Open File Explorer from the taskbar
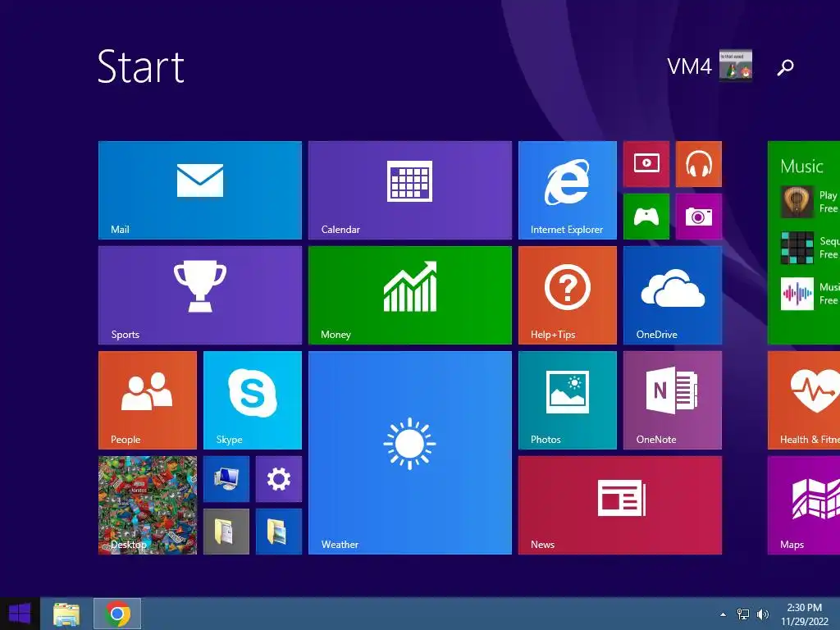The width and height of the screenshot is (840, 630). pyautogui.click(x=66, y=614)
